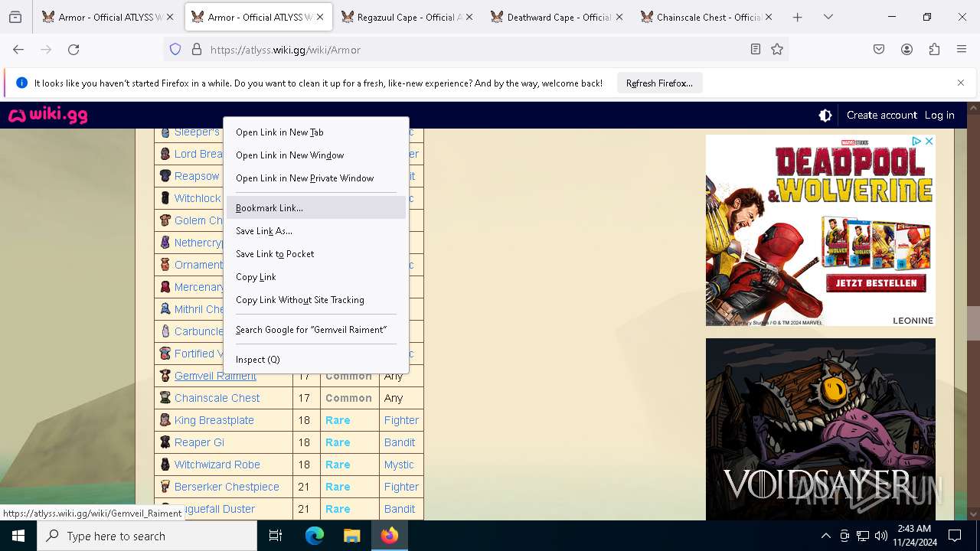Select Open Link in New Tab

316,132
